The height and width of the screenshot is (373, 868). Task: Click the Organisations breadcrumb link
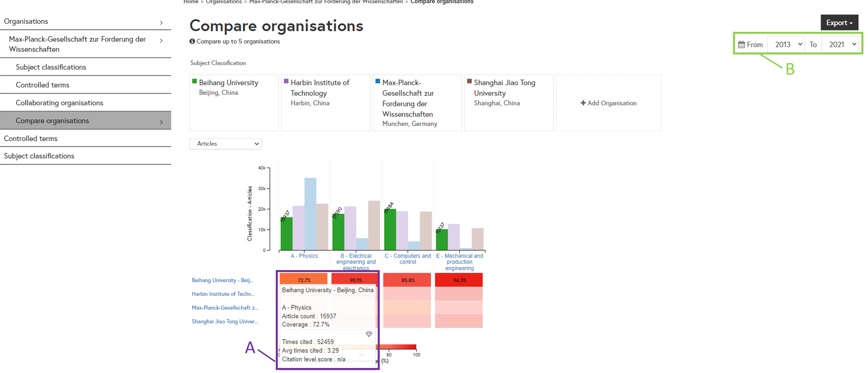click(224, 2)
